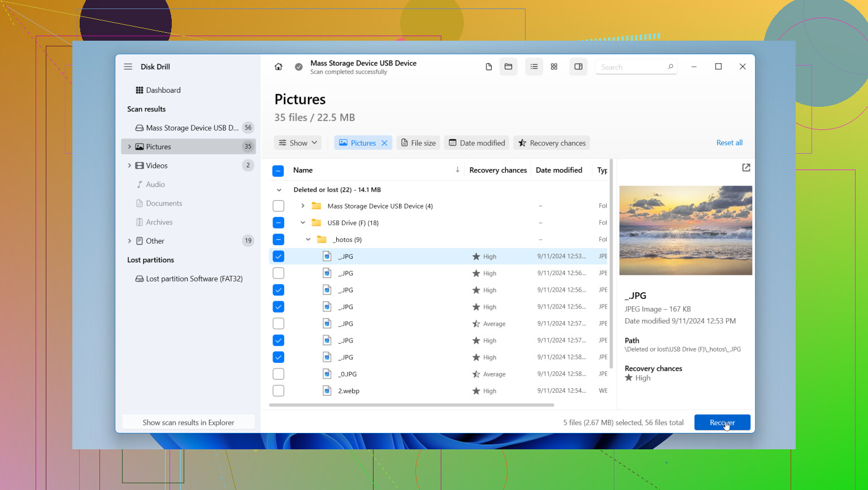Select Audio category in sidebar
The height and width of the screenshot is (490, 868).
(188, 184)
